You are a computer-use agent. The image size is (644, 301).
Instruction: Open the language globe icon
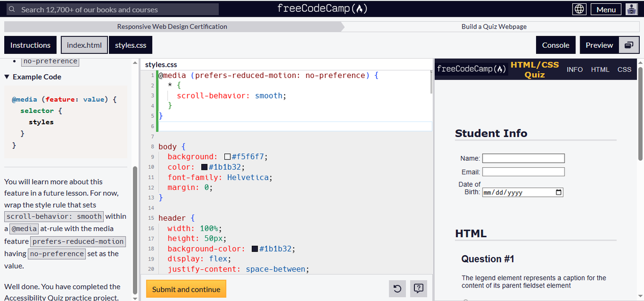point(579,9)
